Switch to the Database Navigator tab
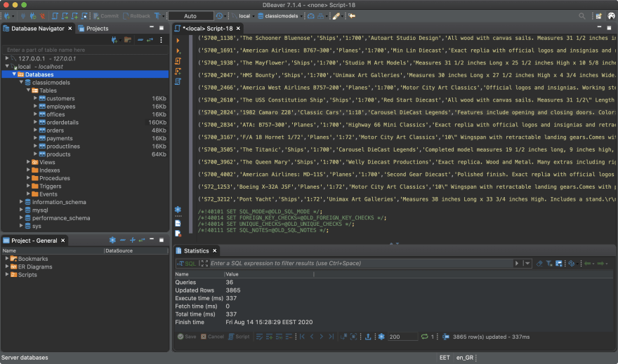Viewport: 618px width, 364px height. 37,28
